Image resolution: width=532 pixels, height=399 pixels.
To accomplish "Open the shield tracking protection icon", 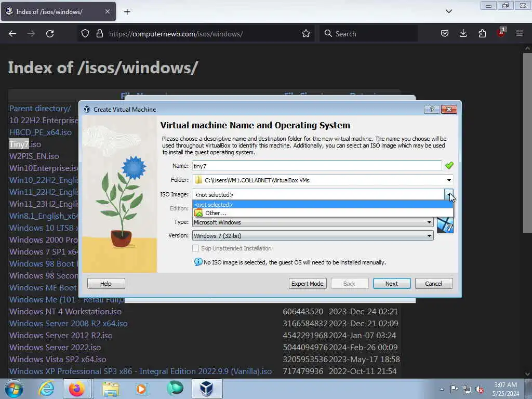I will (85, 34).
